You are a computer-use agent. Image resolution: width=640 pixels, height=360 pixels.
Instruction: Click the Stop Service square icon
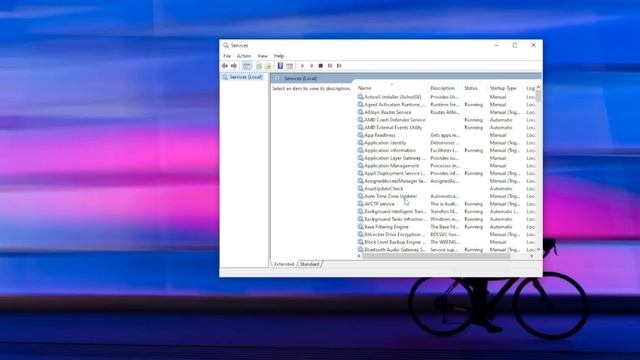(321, 66)
